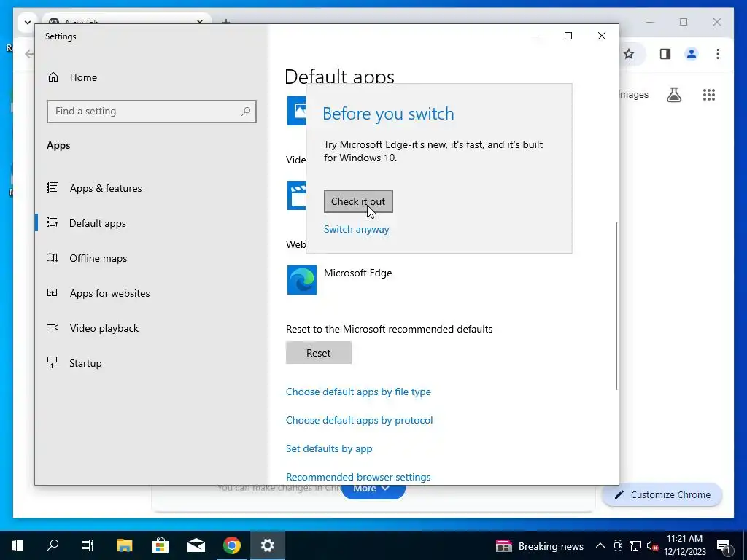Click Microsoft Edge web browser label
This screenshot has width=747, height=560.
(x=357, y=273)
